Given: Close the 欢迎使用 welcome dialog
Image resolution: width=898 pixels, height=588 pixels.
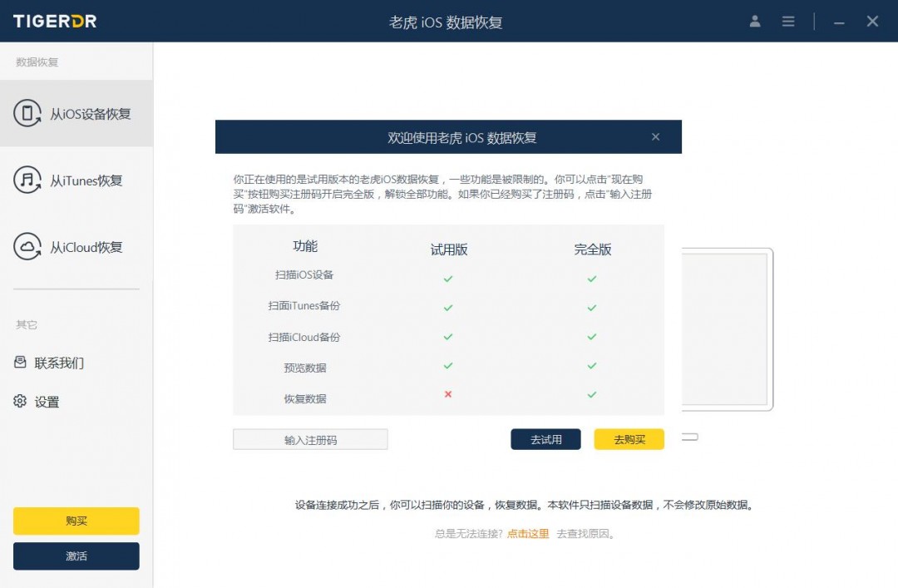Looking at the screenshot, I should click(655, 137).
